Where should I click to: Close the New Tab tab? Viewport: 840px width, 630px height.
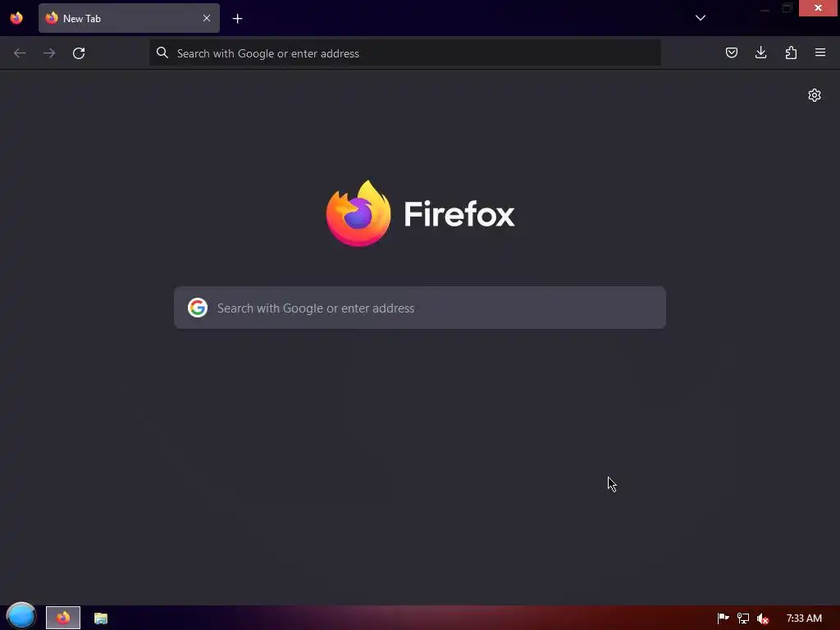pyautogui.click(x=206, y=18)
